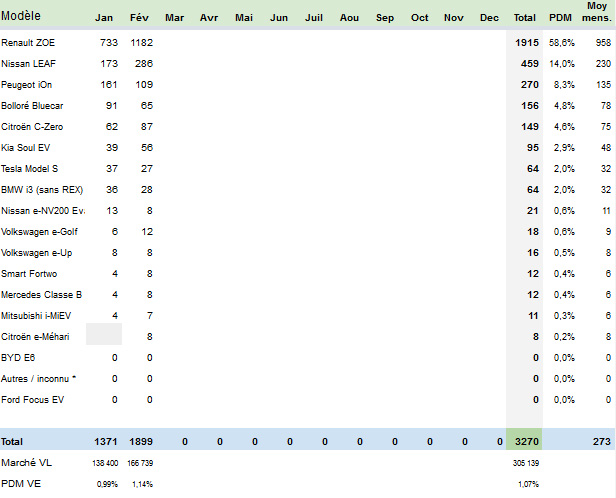
Task: Click the Nov column header
Action: click(454, 18)
